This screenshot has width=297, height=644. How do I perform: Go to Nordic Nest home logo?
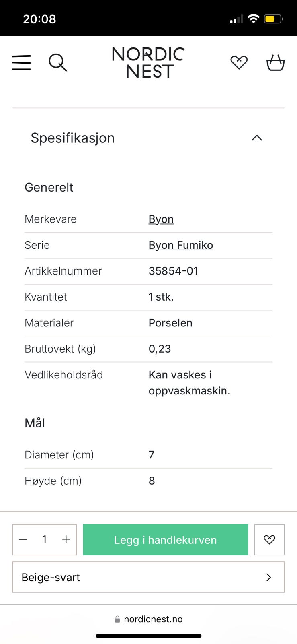(148, 63)
